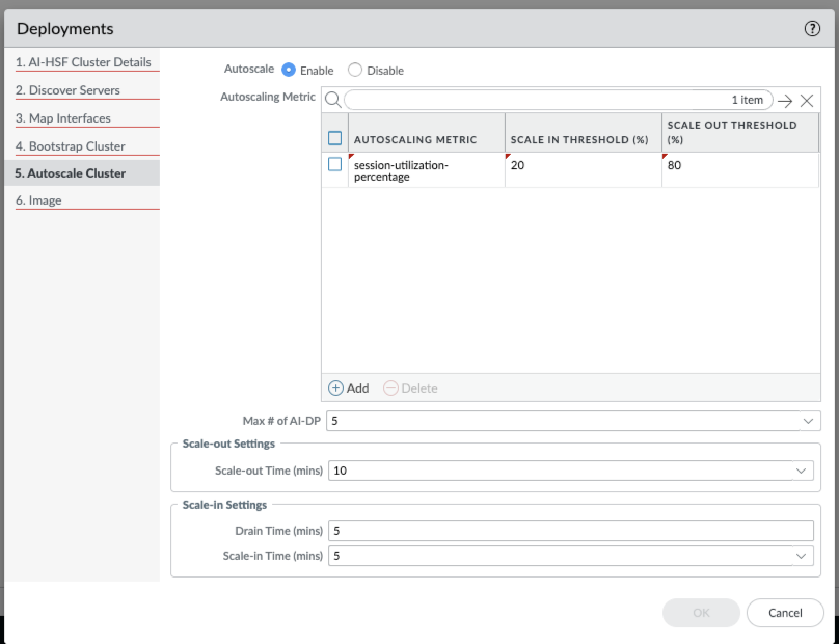Select the Disable autoscale radio button
839x644 pixels.
[x=355, y=70]
